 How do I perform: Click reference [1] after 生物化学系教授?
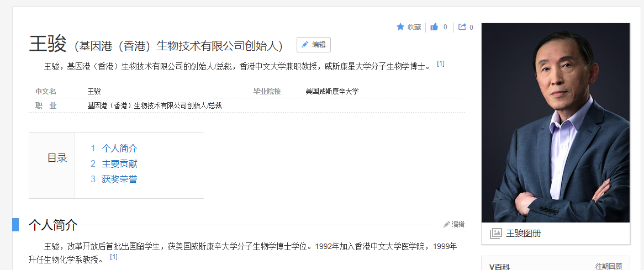[114, 257]
